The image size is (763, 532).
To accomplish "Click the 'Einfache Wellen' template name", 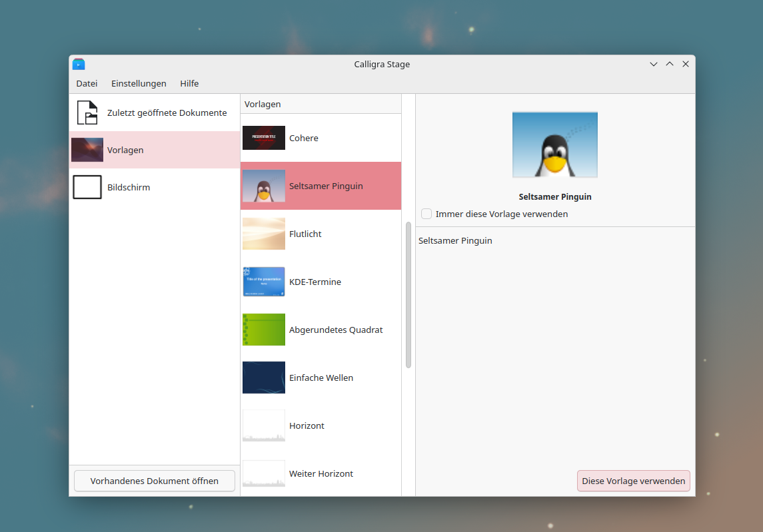I will click(321, 378).
